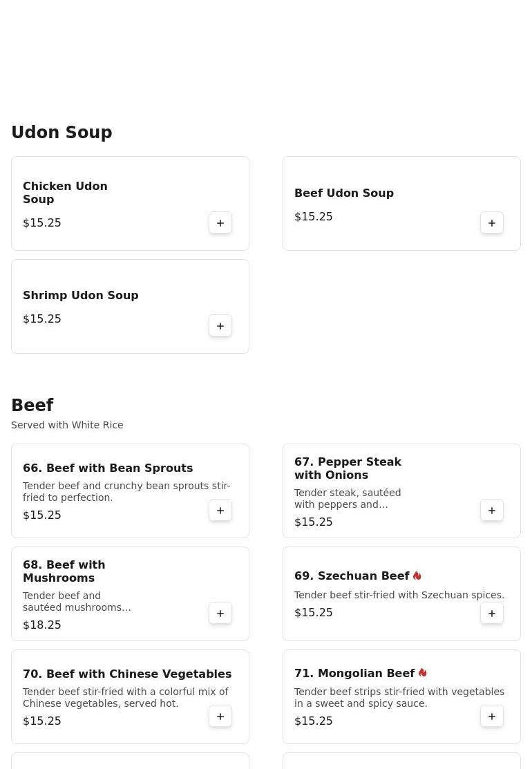
Task: Click plus button for Shrimp Udon Soup
Action: tap(220, 326)
